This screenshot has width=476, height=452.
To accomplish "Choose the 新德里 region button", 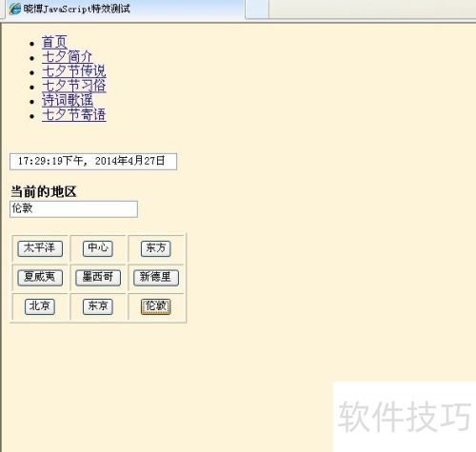I will click(156, 278).
